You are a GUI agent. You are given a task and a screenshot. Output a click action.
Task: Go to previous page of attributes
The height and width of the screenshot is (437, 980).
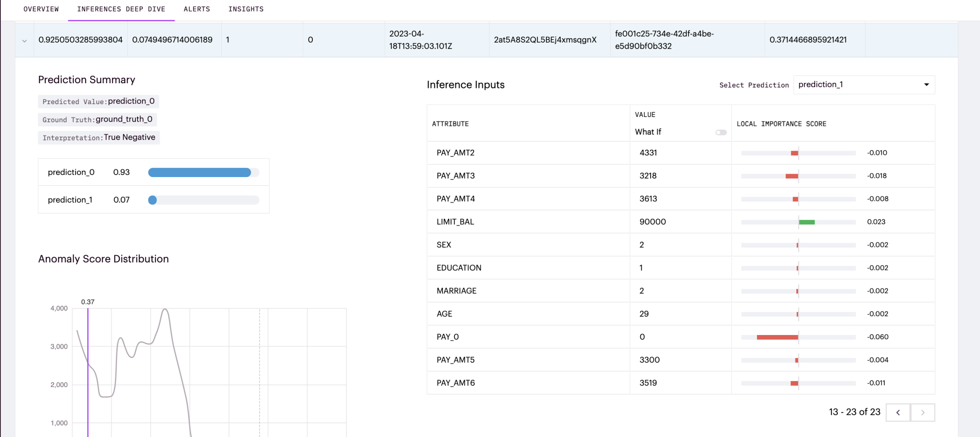pyautogui.click(x=898, y=412)
